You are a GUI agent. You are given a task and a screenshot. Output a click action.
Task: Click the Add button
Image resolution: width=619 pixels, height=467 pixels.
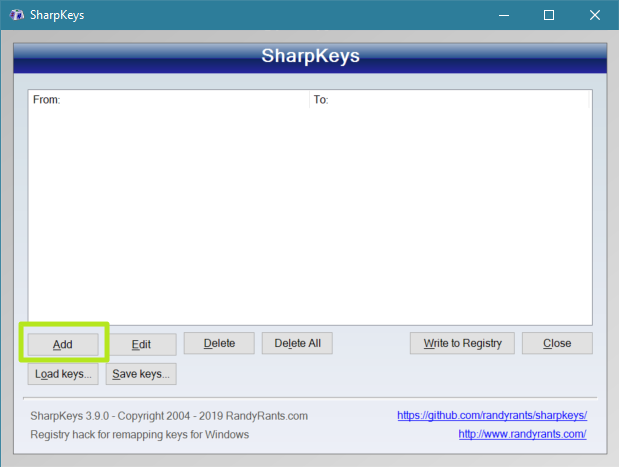coord(63,344)
